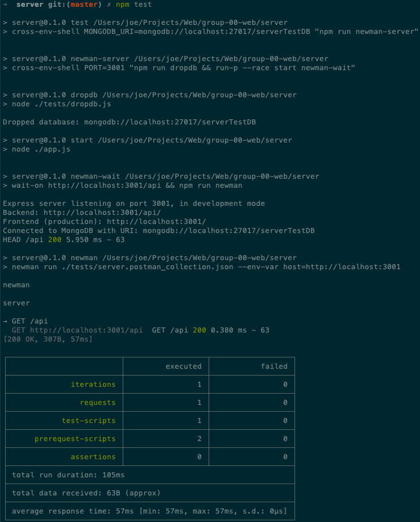Click the 'server@0.1.0 dropdb' script header line

coord(150,95)
